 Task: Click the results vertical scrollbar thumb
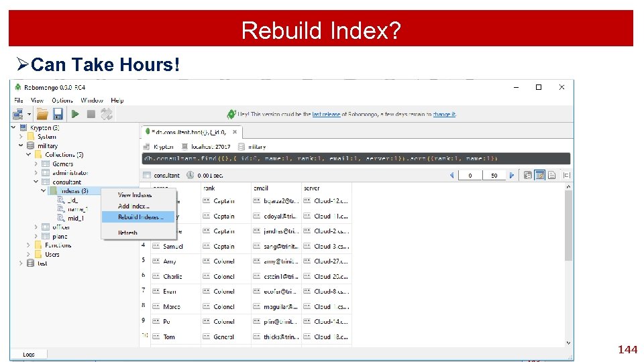pos(568,225)
